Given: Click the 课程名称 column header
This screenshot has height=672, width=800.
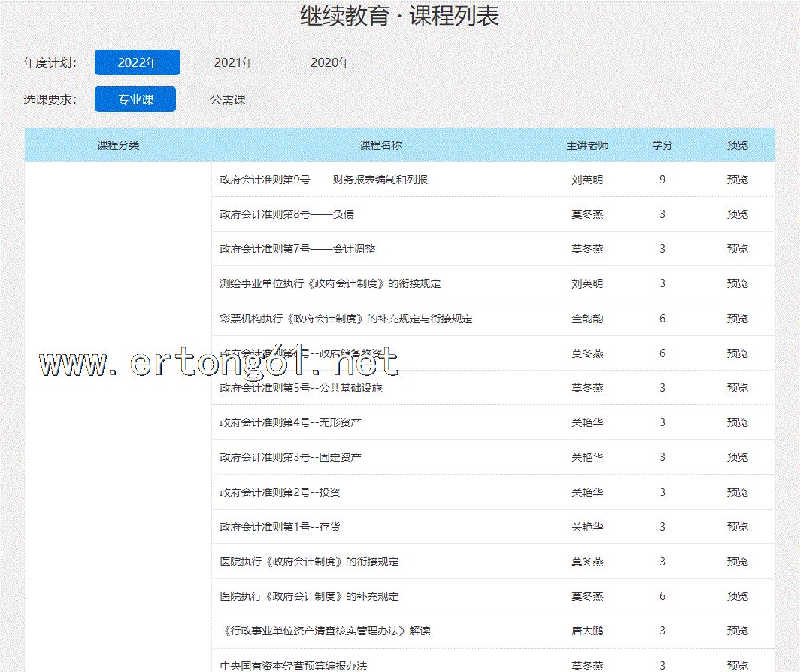Looking at the screenshot, I should [380, 145].
